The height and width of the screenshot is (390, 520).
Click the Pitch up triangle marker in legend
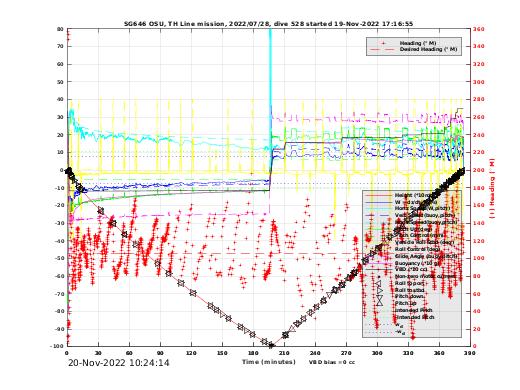tap(379, 303)
